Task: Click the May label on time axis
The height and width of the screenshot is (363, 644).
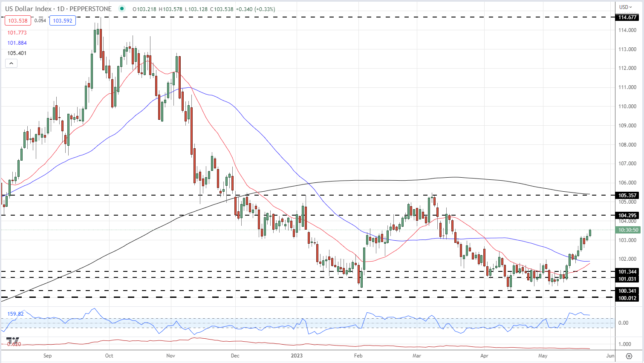Action: click(x=543, y=356)
